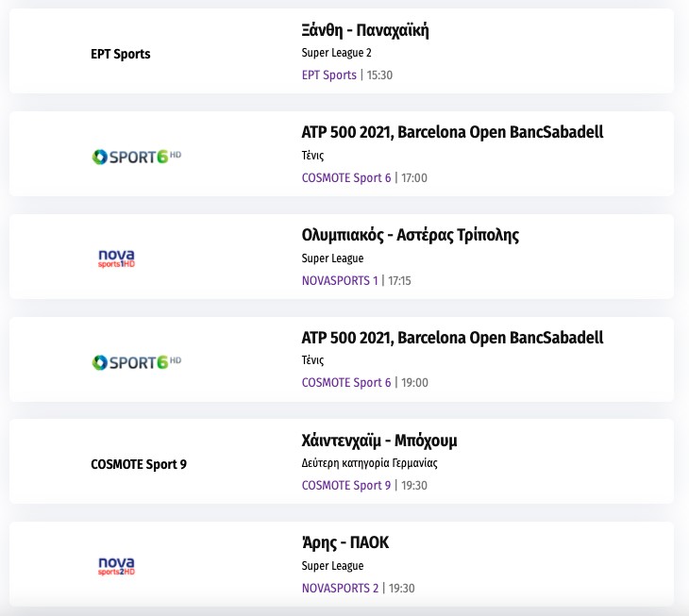The width and height of the screenshot is (689, 616).
Task: Select the second Barcelona Open BancSabadell title
Action: click(452, 338)
